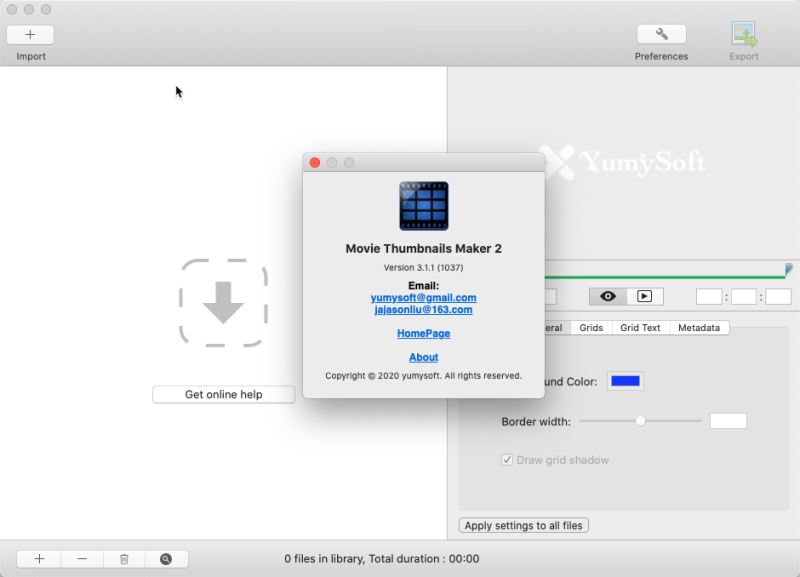Close the About dialog with red button
The image size is (800, 577).
click(315, 163)
